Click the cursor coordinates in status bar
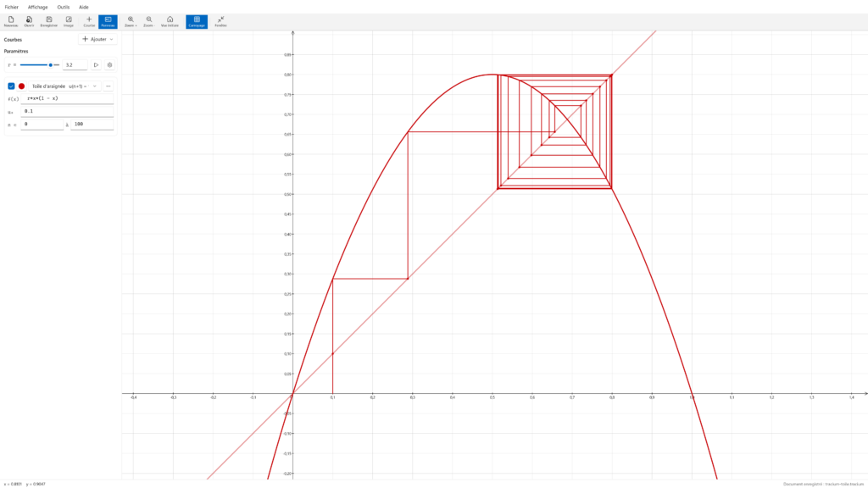868x488 pixels. click(x=25, y=484)
